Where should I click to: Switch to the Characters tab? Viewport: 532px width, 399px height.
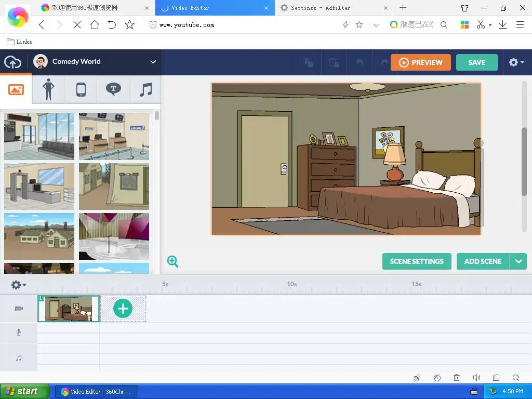point(48,89)
